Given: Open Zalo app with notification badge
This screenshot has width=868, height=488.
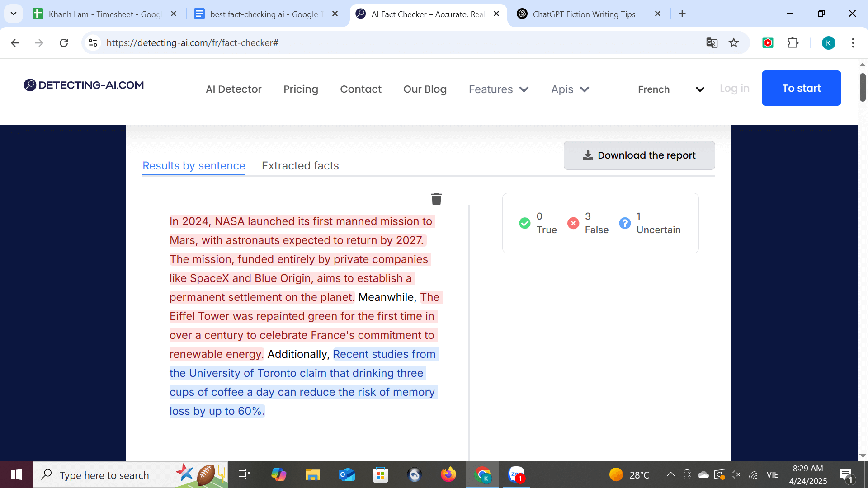Looking at the screenshot, I should [x=516, y=475].
